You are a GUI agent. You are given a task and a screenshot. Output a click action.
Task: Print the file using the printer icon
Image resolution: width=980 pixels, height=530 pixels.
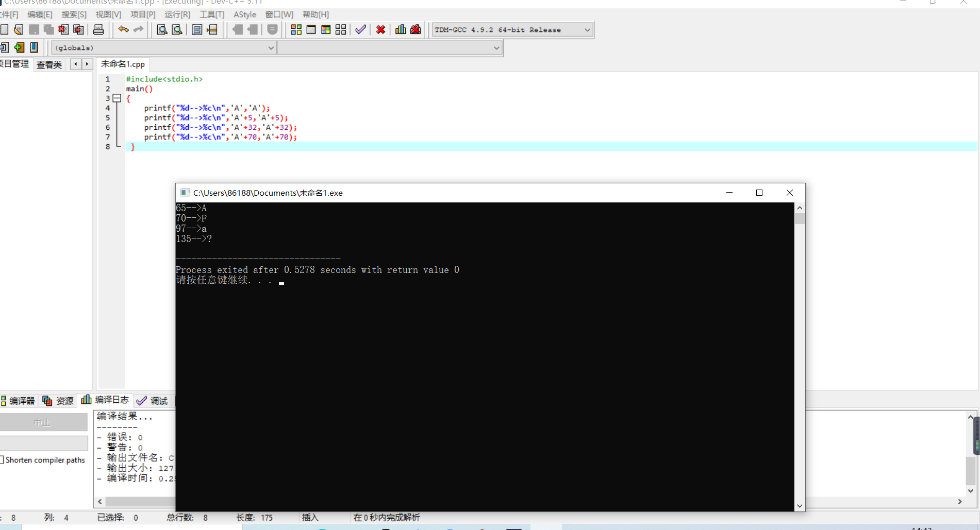click(98, 29)
